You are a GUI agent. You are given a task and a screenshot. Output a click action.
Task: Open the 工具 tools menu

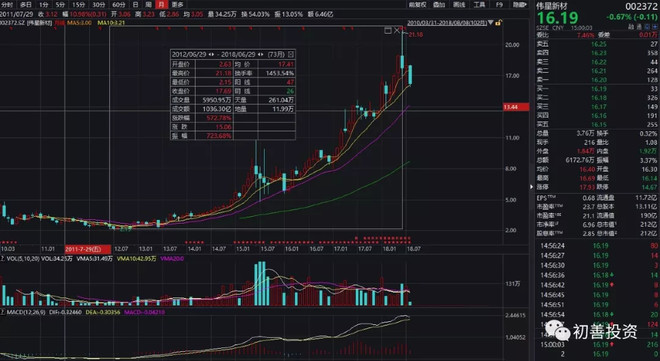pos(479,5)
